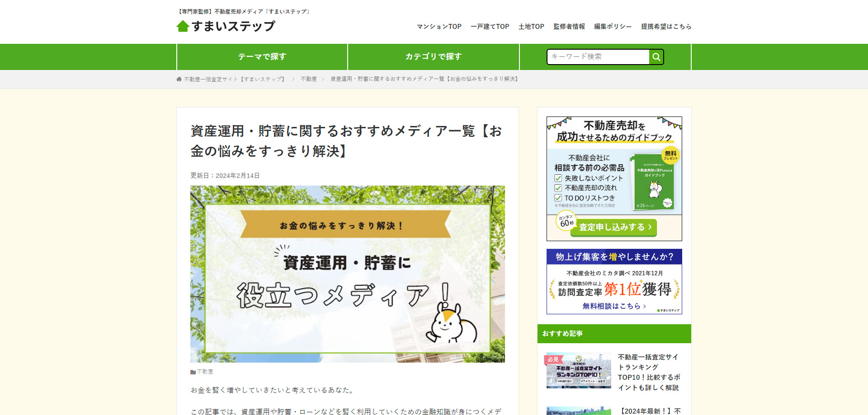Check the TO DOリストつき checkbox
This screenshot has width=868, height=415.
point(558,198)
